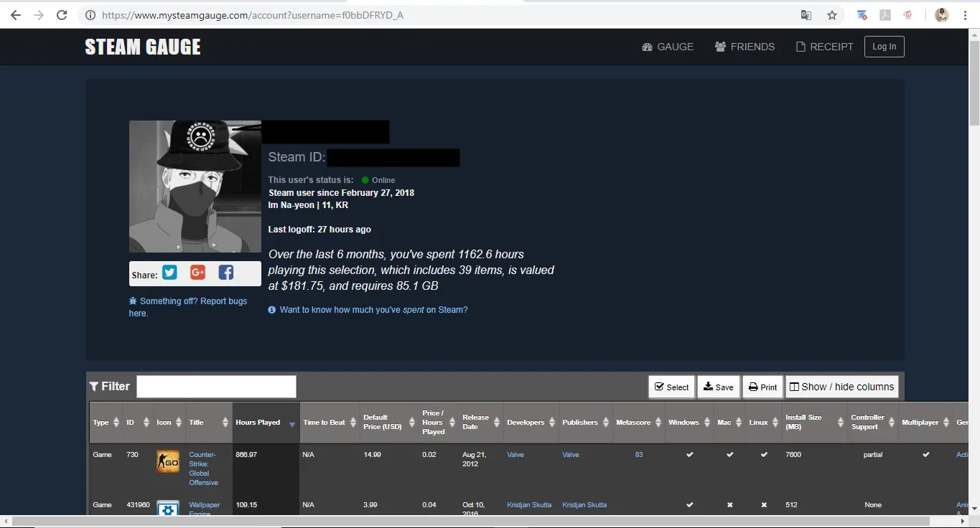Click the user avatar image
This screenshot has width=980, height=528.
(195, 187)
